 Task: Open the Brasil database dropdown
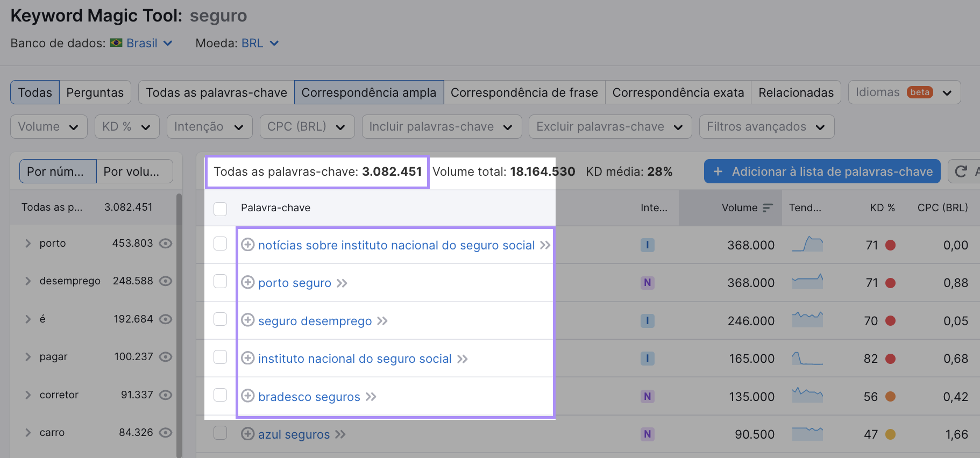(x=150, y=43)
